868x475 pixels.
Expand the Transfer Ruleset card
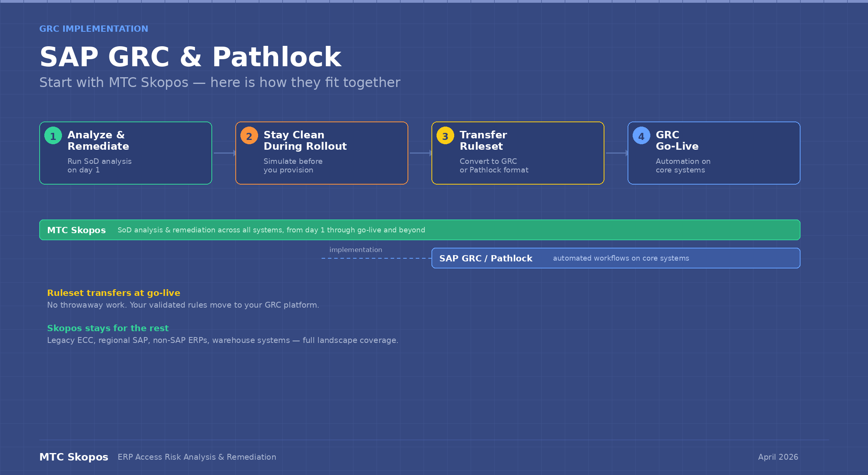click(x=518, y=153)
